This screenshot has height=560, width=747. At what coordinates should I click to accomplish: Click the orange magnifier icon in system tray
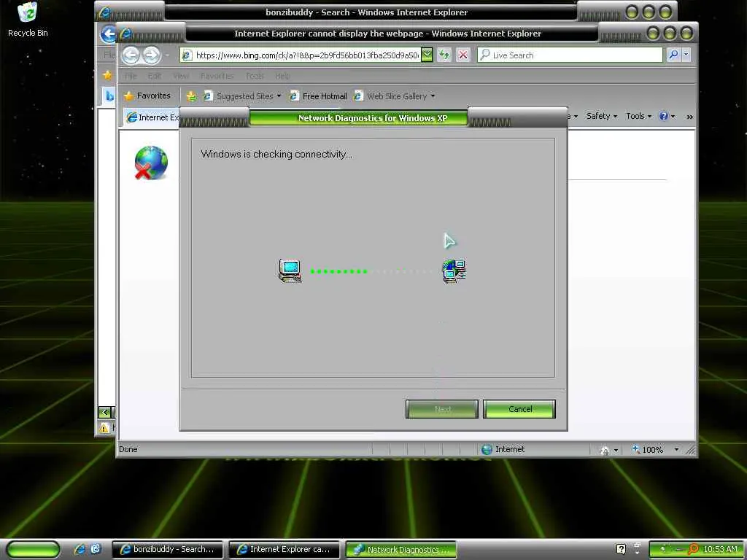(694, 550)
